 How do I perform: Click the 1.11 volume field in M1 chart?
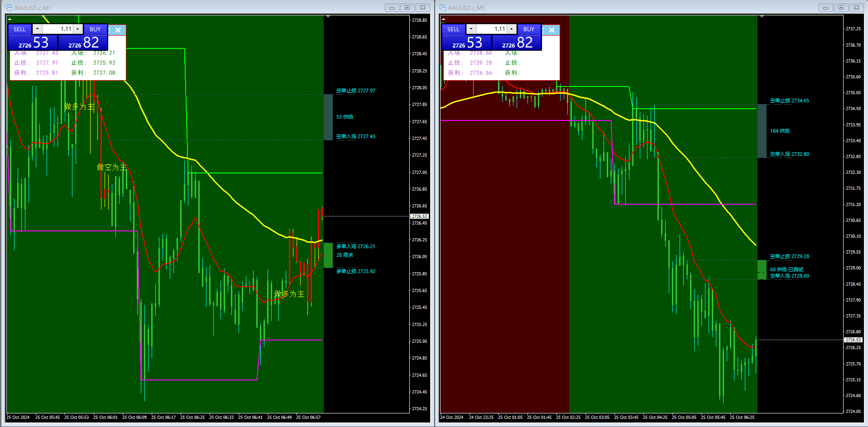(58, 29)
